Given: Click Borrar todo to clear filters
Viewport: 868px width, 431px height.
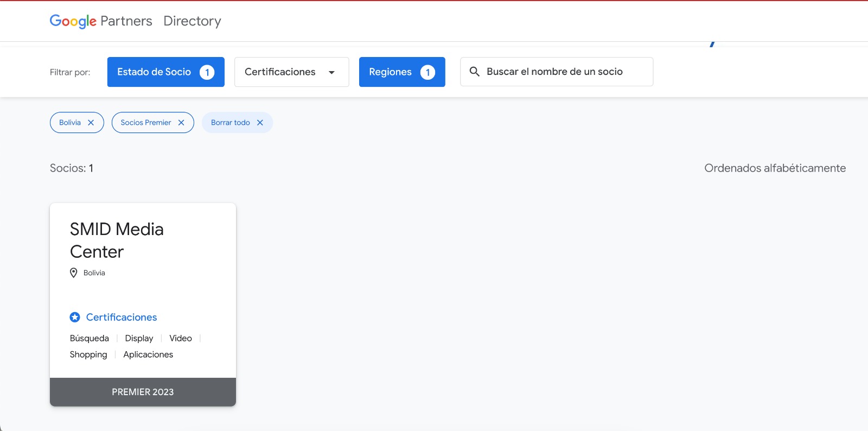Looking at the screenshot, I should pos(230,123).
